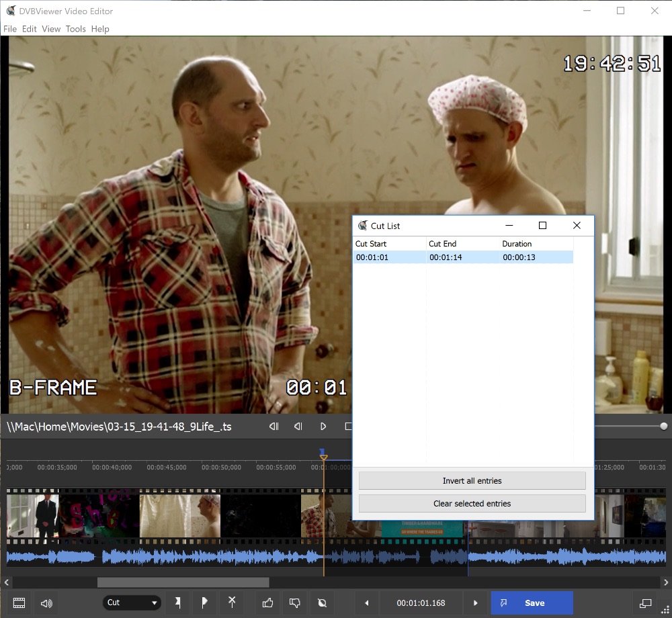
Task: Open the Tools menu
Action: 76,29
